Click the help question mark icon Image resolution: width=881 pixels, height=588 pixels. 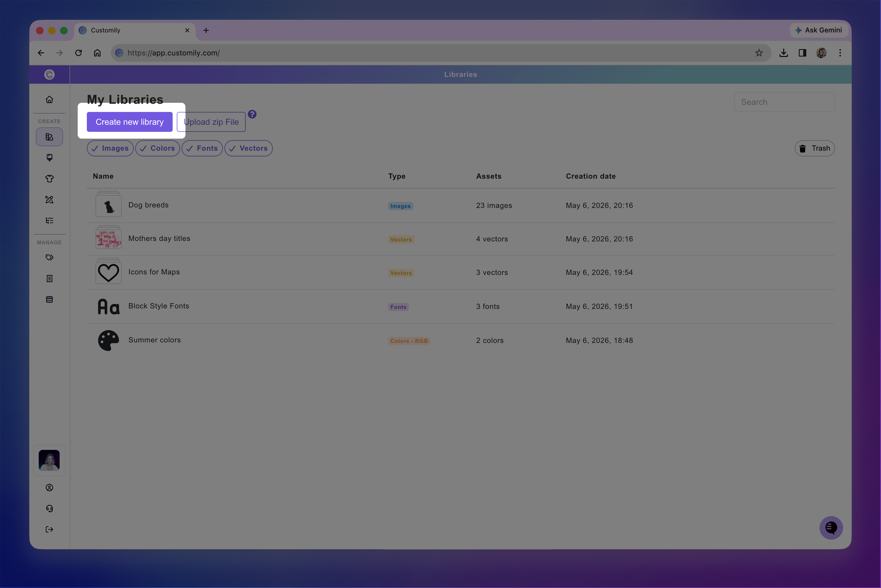coord(252,114)
